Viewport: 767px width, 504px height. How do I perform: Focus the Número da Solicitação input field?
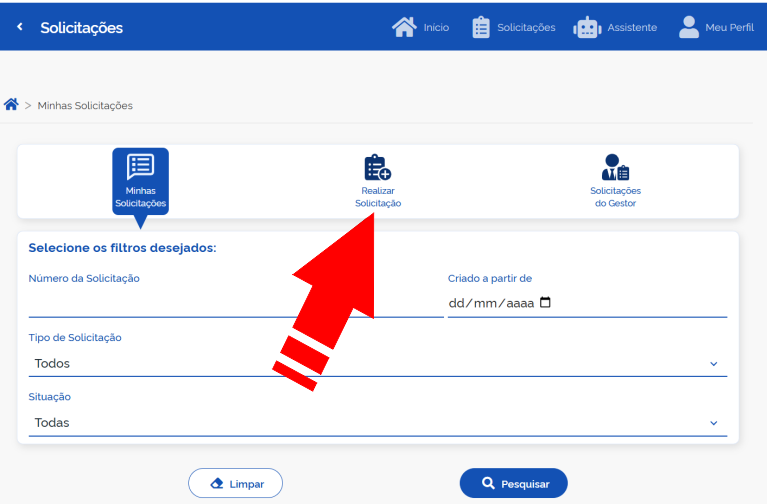point(235,303)
